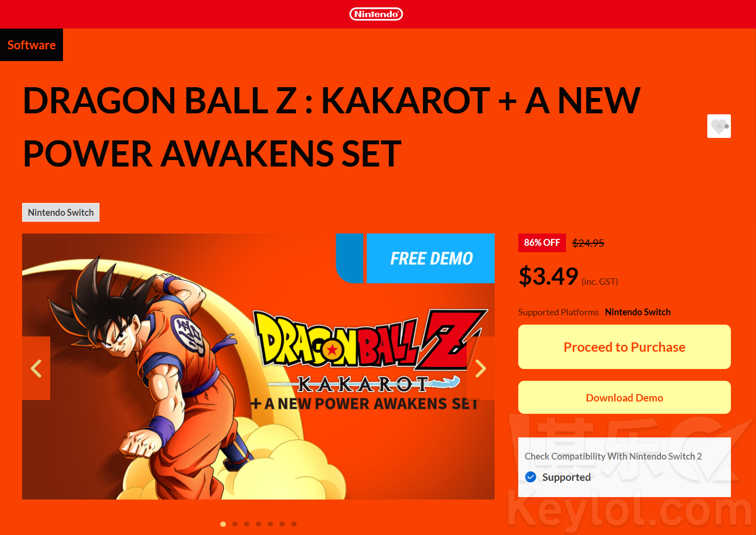Click the Nintendo Switch platform tag

tap(61, 212)
